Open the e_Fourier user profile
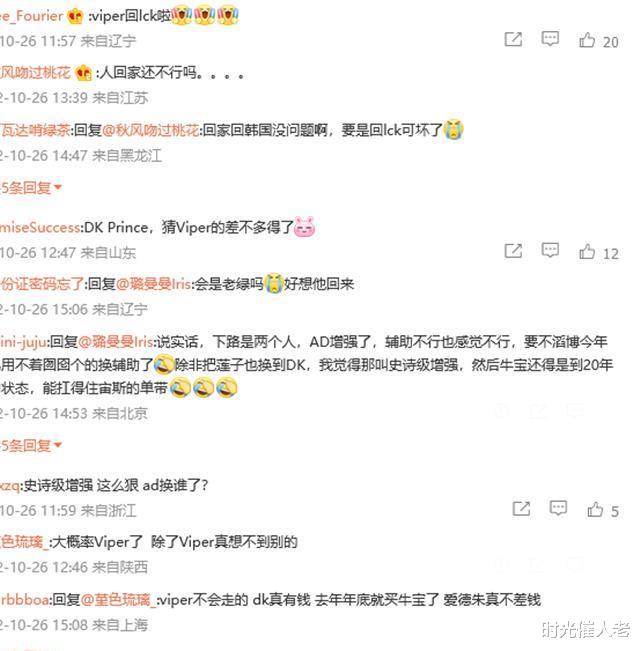 [x=32, y=16]
